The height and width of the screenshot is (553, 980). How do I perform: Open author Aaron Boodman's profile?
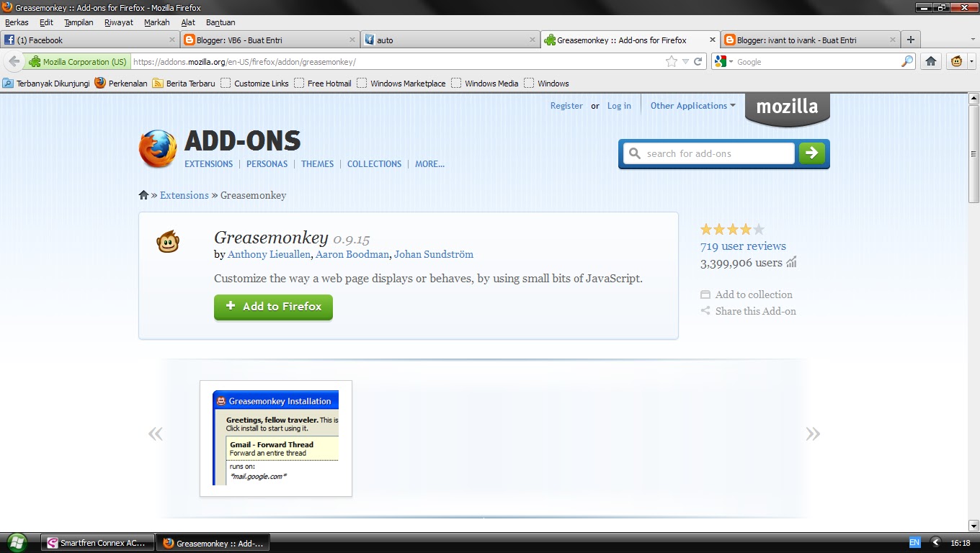[x=352, y=255]
